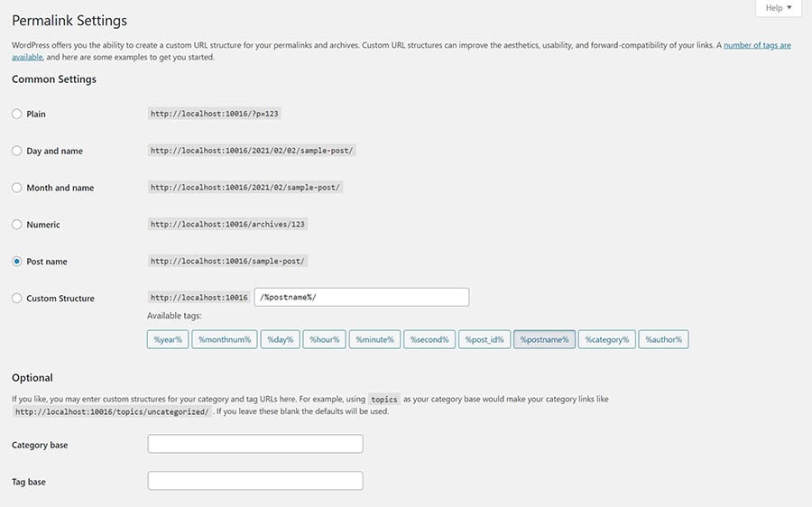Select Month and name permalink structure
Screen dimensions: 812x507
pos(17,188)
